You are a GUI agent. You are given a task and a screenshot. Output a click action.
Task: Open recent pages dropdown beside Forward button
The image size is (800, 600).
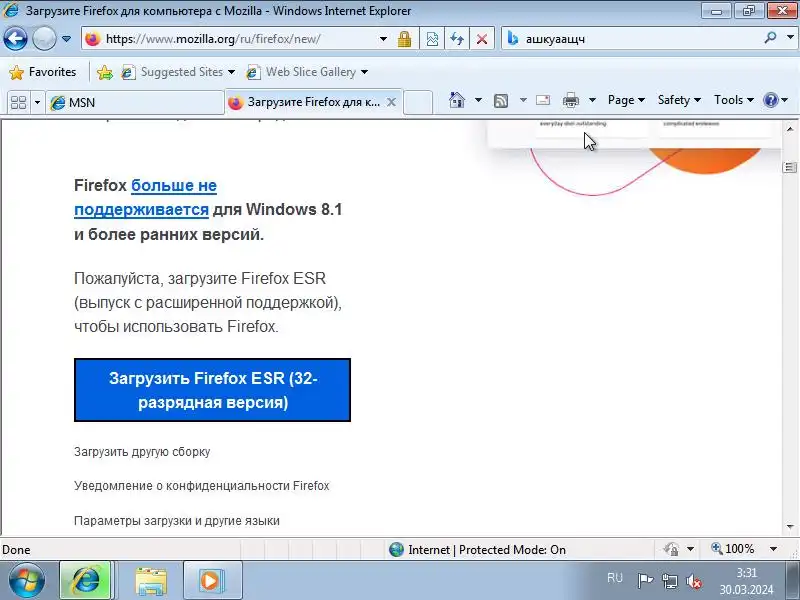pyautogui.click(x=66, y=39)
